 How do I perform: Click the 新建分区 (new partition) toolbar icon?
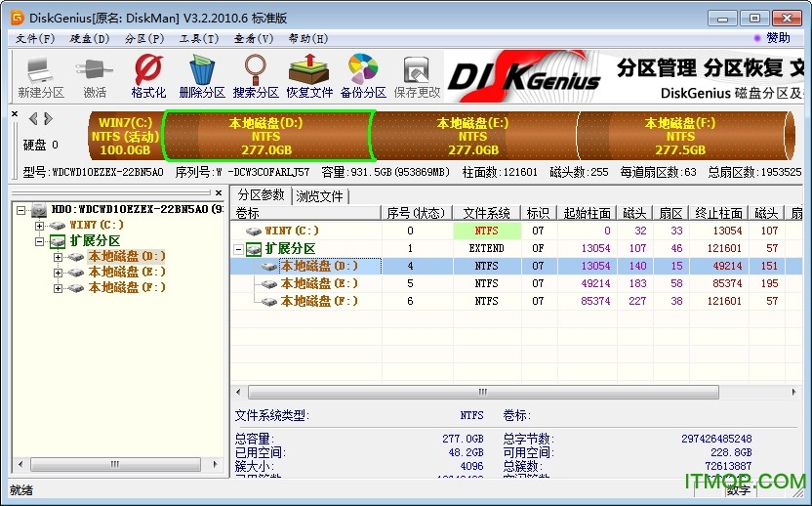40,76
